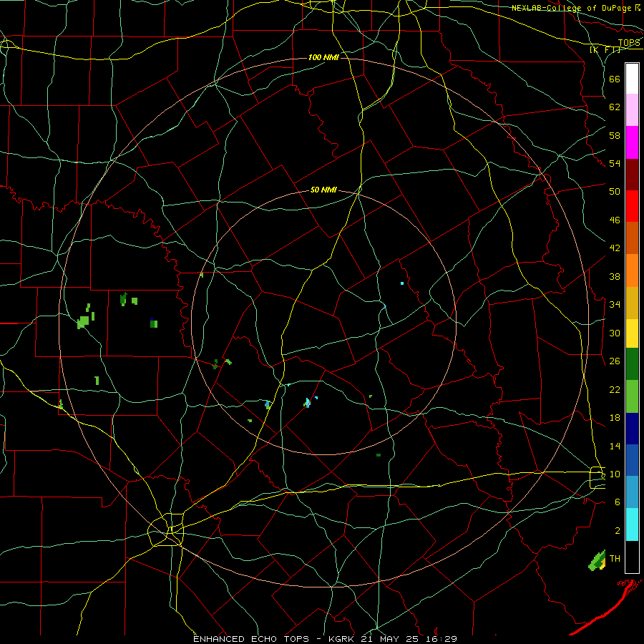The height and width of the screenshot is (644, 644).
Task: Click the TOPS legend title
Action: pos(629,43)
